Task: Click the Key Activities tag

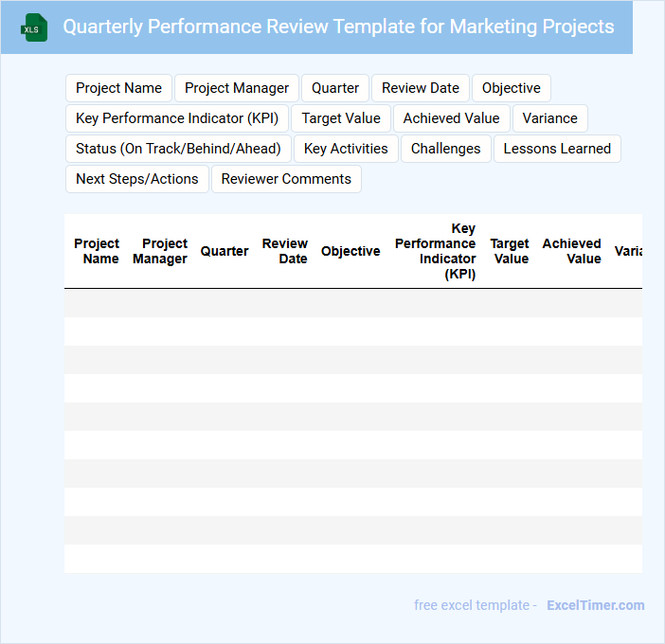Action: coord(346,149)
